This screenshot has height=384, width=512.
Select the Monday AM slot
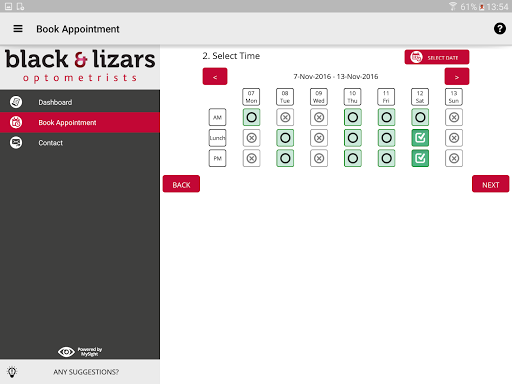click(251, 117)
